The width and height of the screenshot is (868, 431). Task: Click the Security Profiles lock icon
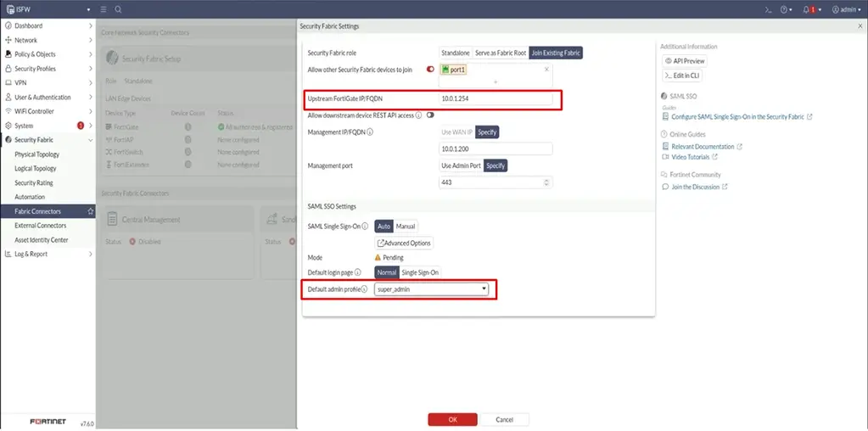tap(8, 69)
